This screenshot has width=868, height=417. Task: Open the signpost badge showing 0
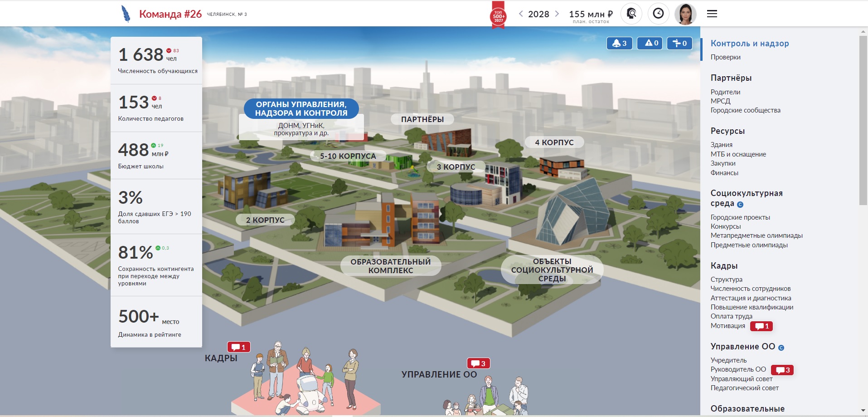[x=679, y=43]
